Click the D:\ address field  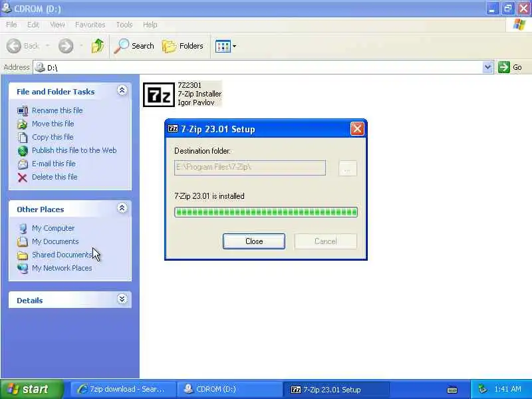(258, 68)
